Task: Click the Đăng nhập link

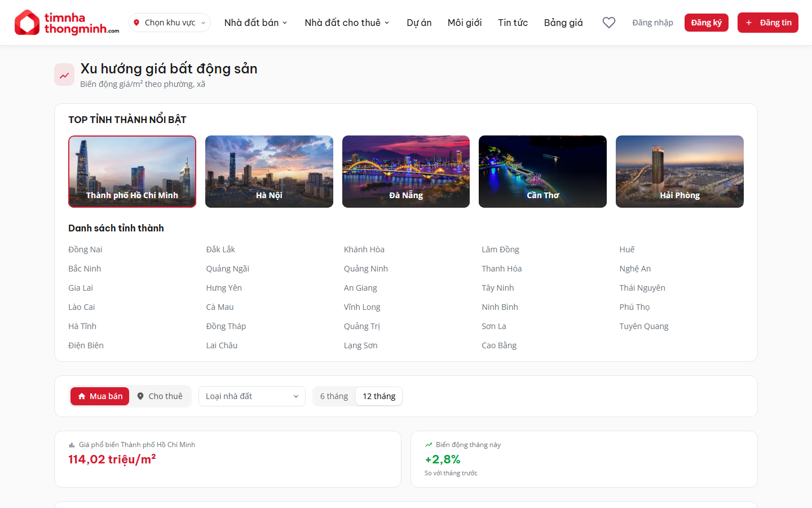Action: (x=652, y=23)
